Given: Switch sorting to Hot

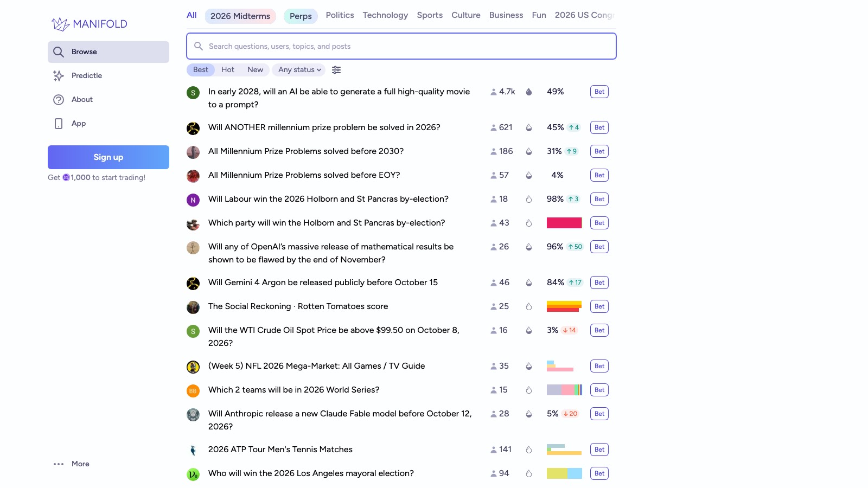Looking at the screenshot, I should click(x=228, y=70).
